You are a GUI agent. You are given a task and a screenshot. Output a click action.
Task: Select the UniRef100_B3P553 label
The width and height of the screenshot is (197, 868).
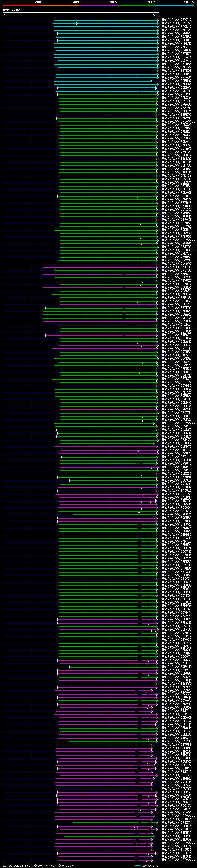pos(176,785)
